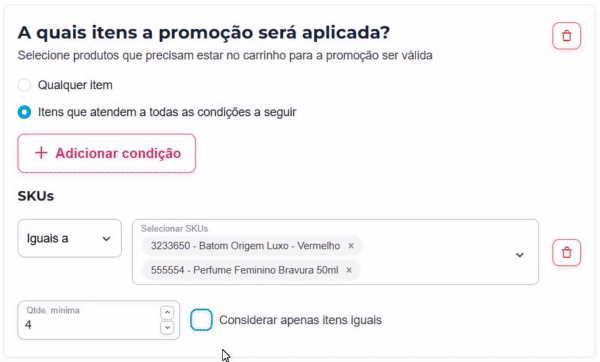Click the Considerar apenas itens iguais label
Image resolution: width=600 pixels, height=362 pixels.
pyautogui.click(x=300, y=320)
